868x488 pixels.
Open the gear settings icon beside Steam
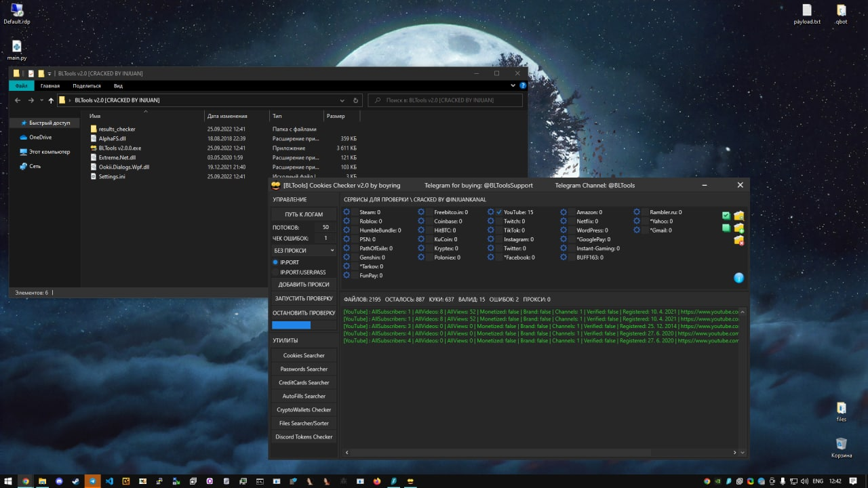click(x=347, y=212)
